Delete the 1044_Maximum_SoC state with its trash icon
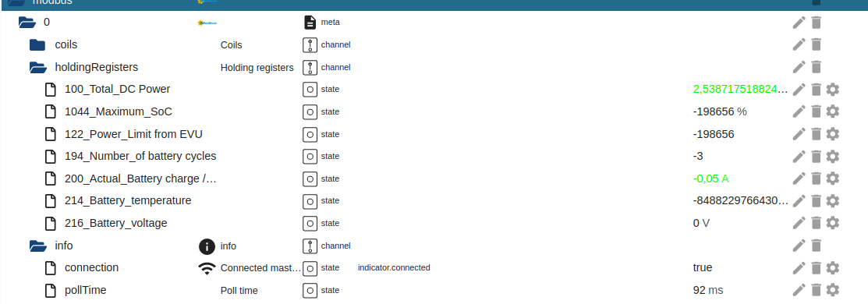The width and height of the screenshot is (868, 304). 816,111
